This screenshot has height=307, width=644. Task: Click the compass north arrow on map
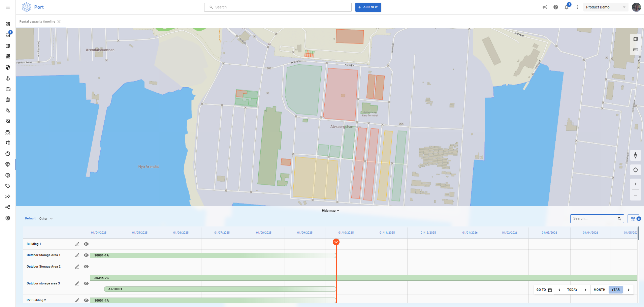tap(636, 155)
